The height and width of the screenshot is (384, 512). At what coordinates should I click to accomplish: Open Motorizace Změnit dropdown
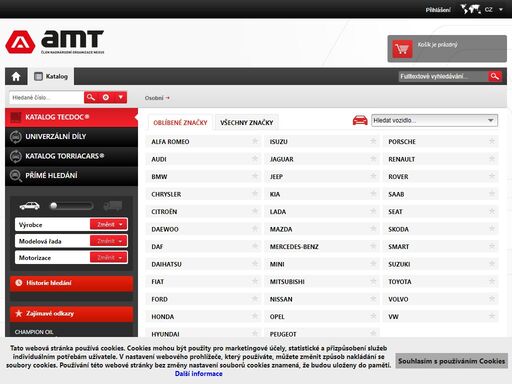point(109,257)
